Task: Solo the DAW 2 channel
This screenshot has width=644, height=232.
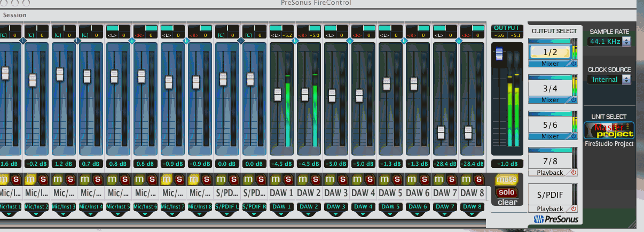Action: (x=316, y=179)
